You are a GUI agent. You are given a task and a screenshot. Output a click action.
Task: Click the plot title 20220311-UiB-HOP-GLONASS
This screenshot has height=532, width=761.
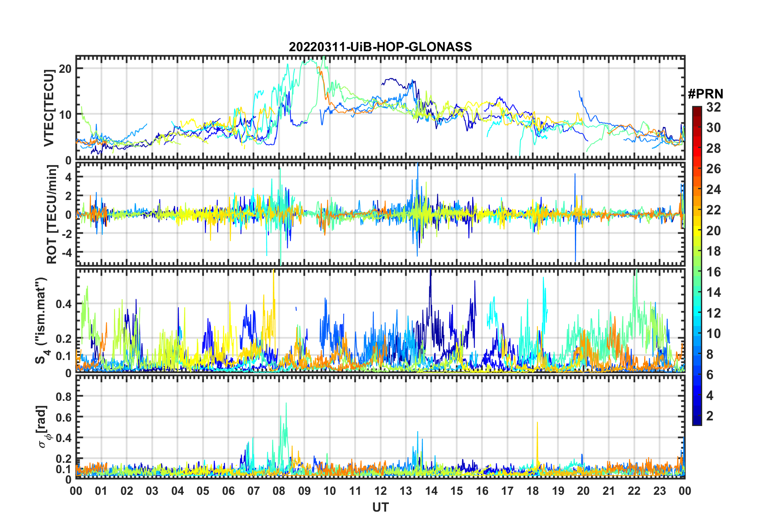pyautogui.click(x=380, y=47)
